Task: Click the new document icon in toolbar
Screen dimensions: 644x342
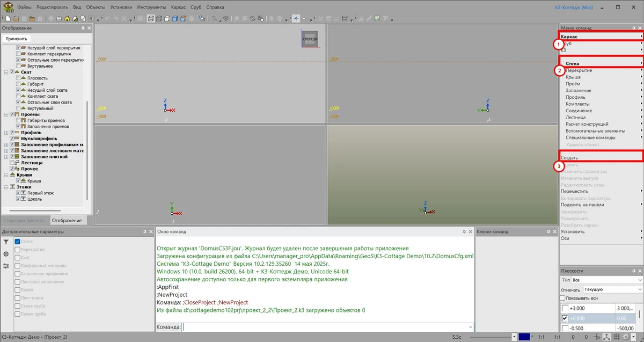Action: (9, 19)
